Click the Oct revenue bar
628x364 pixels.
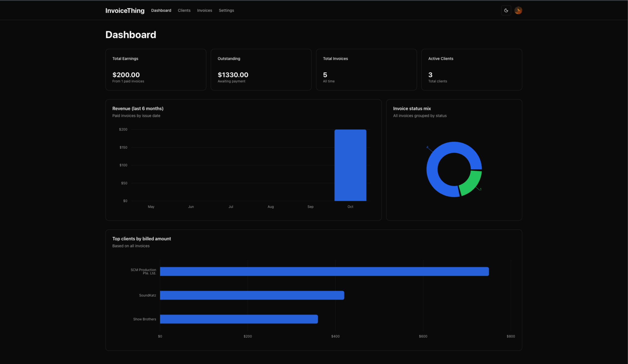click(x=350, y=165)
